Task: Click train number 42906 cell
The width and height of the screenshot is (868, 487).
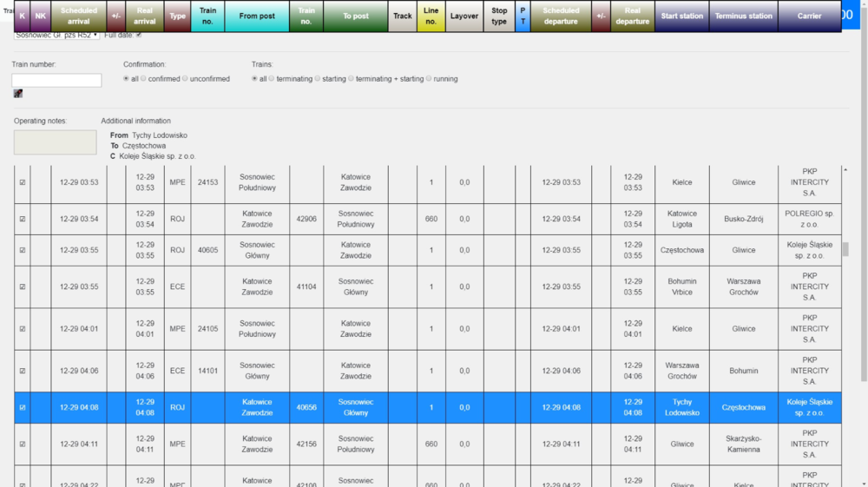Action: (x=306, y=219)
